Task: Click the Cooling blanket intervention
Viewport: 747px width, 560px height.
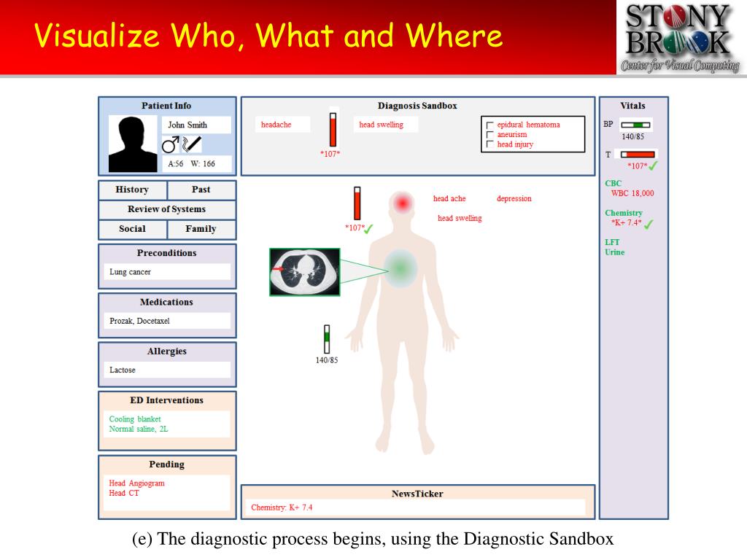Action: coord(135,419)
